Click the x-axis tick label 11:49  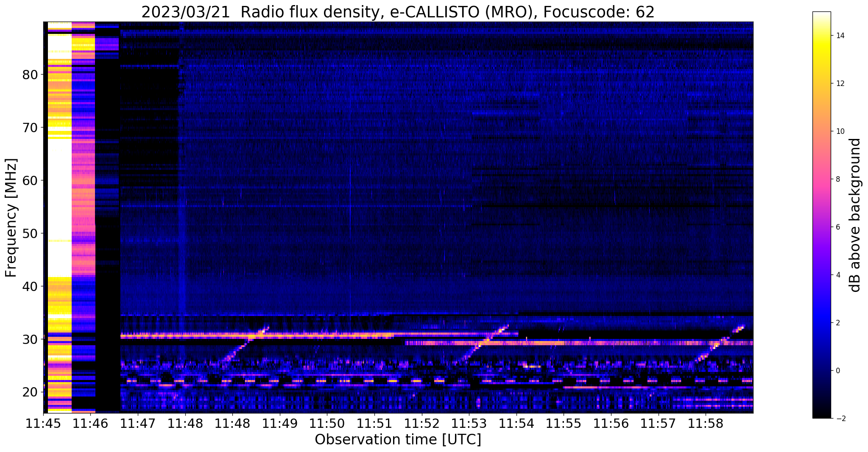[x=279, y=423]
